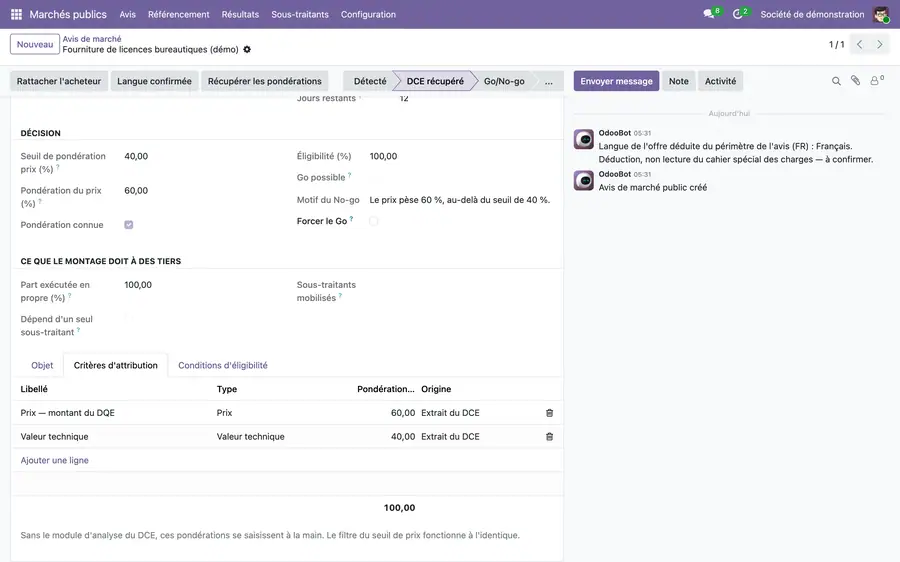Screen dimensions: 900x562
Task: Delete the Prix — montant du DQE line
Action: pyautogui.click(x=549, y=413)
